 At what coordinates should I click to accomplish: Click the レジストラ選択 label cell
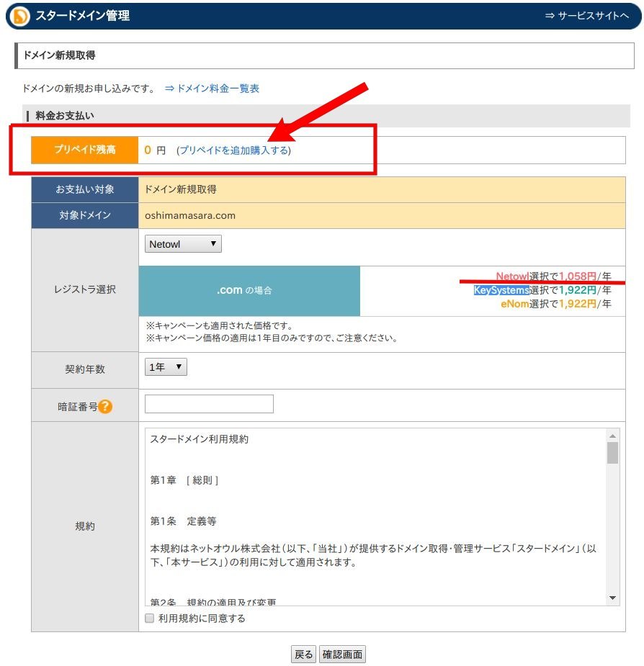85,289
